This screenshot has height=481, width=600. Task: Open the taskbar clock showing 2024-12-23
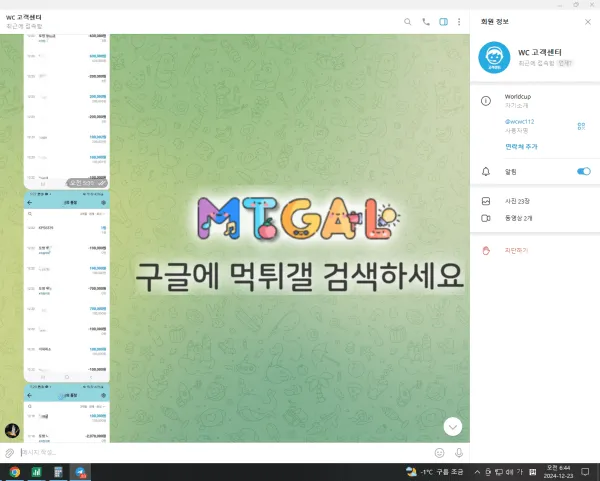pyautogui.click(x=558, y=472)
